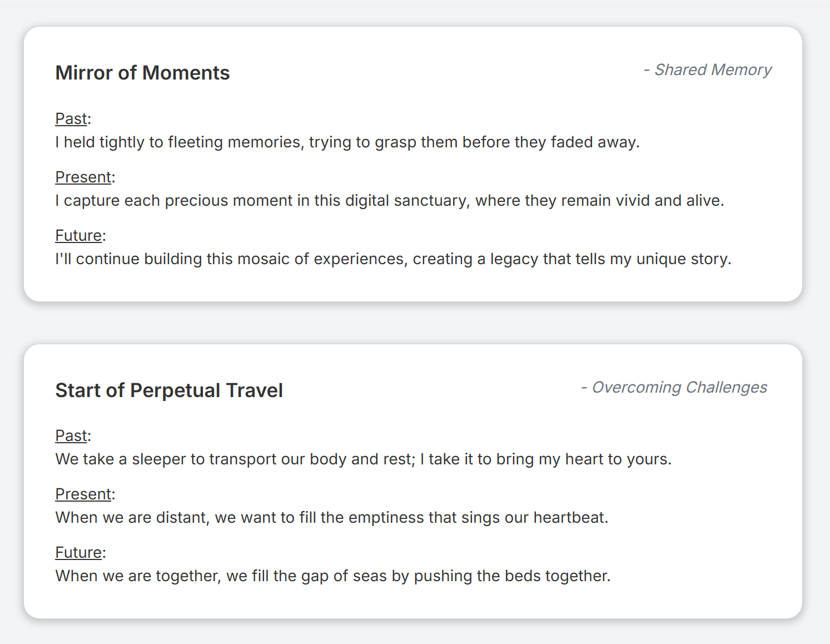The width and height of the screenshot is (830, 644).
Task: Click the Future label in Start of Perpetual Travel
Action: click(78, 552)
